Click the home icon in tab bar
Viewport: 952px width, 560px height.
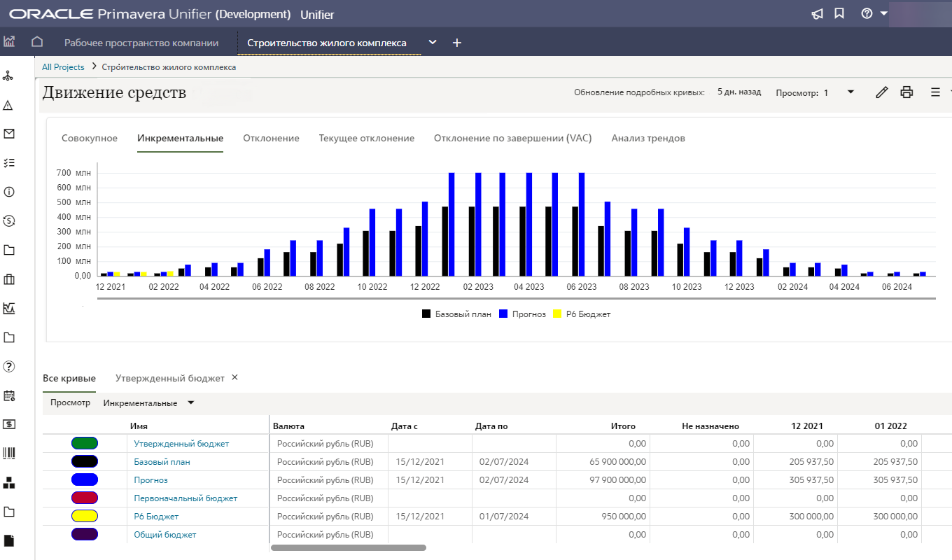[x=37, y=43]
